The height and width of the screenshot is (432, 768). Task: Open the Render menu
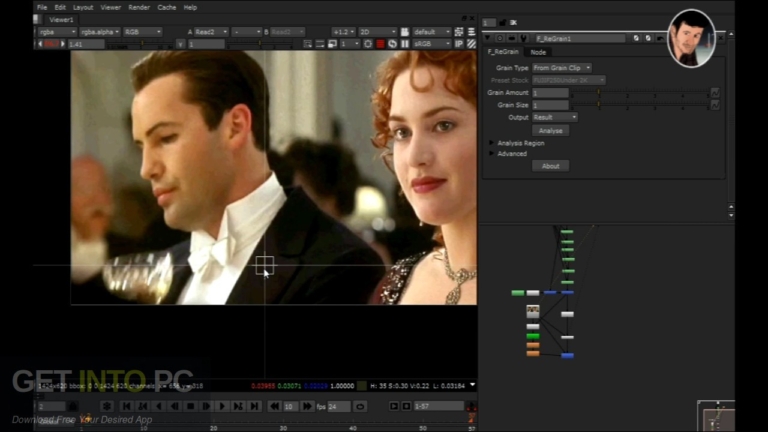(x=139, y=7)
